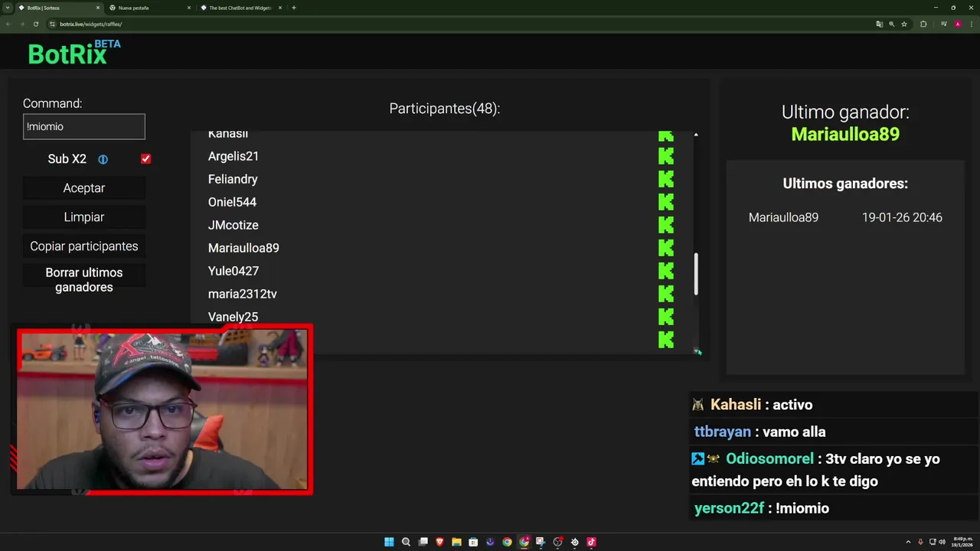
Task: Open Brave browser from taskbar
Action: pyautogui.click(x=439, y=542)
